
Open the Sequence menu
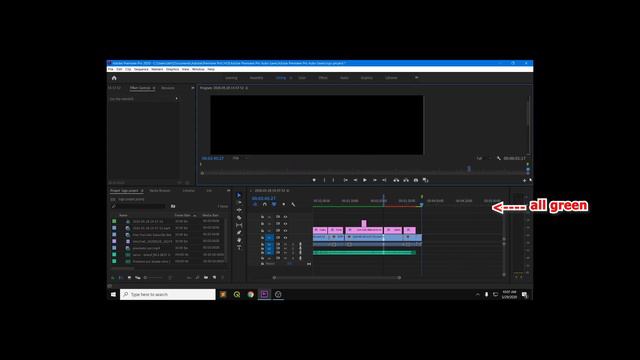pos(141,69)
